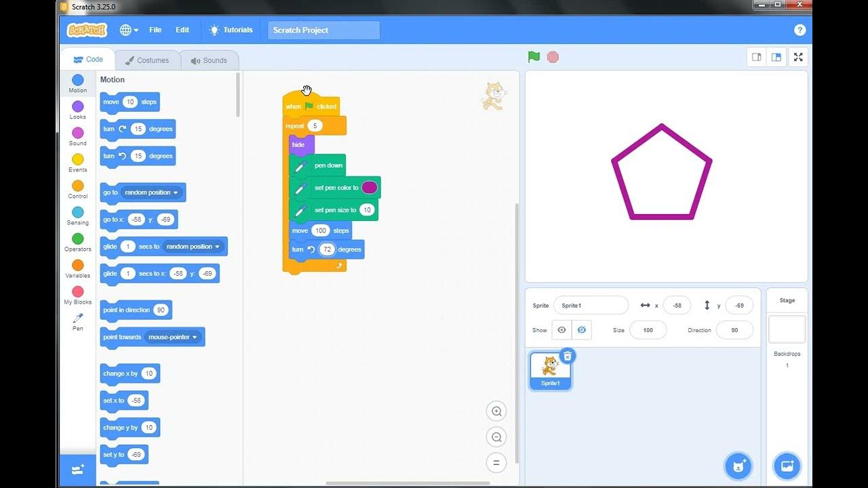Select the Sound category circle
Screen dimensions: 868x488
78,133
